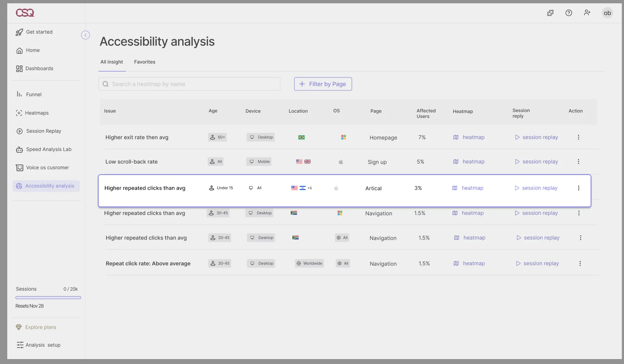The width and height of the screenshot is (624, 364).
Task: Switch to the All insight tab
Action: point(112,62)
